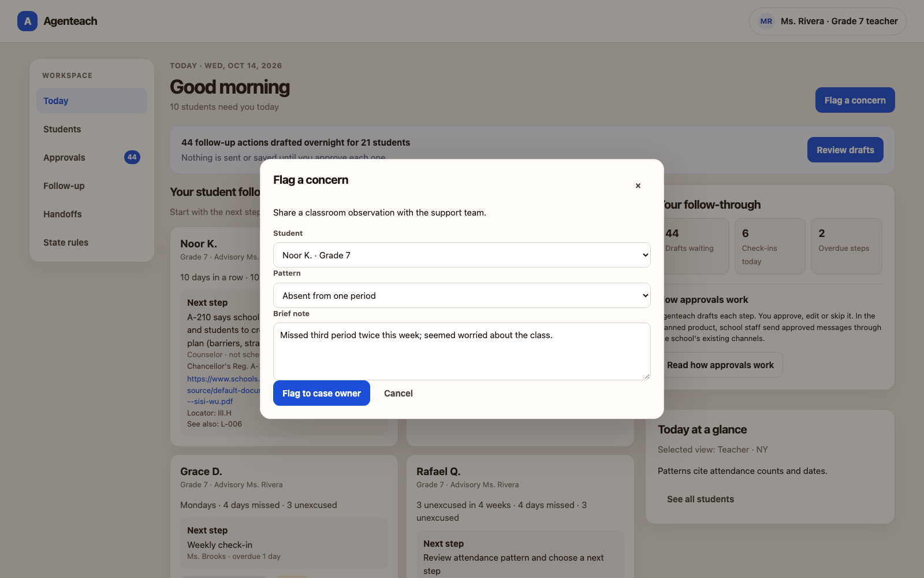Click See all students link
Viewport: 924px width, 578px height.
click(x=701, y=499)
